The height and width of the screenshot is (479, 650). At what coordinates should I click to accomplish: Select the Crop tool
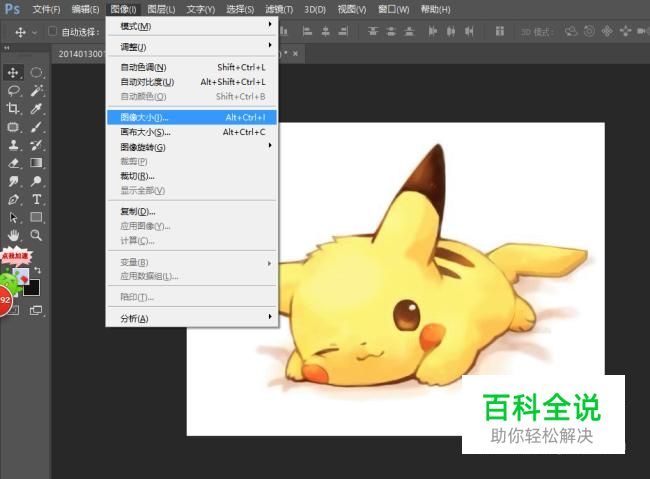pyautogui.click(x=13, y=109)
